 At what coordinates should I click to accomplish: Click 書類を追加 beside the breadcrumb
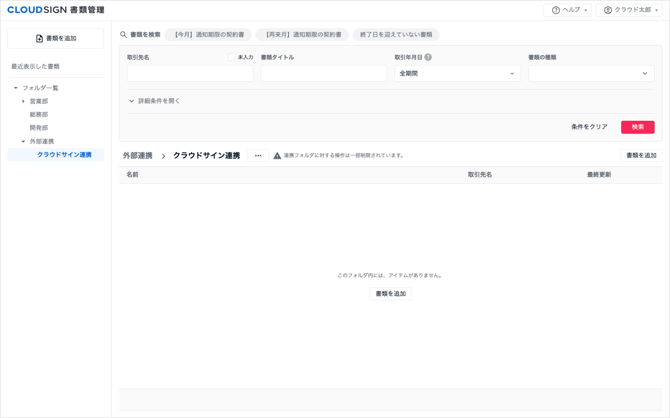pos(641,156)
